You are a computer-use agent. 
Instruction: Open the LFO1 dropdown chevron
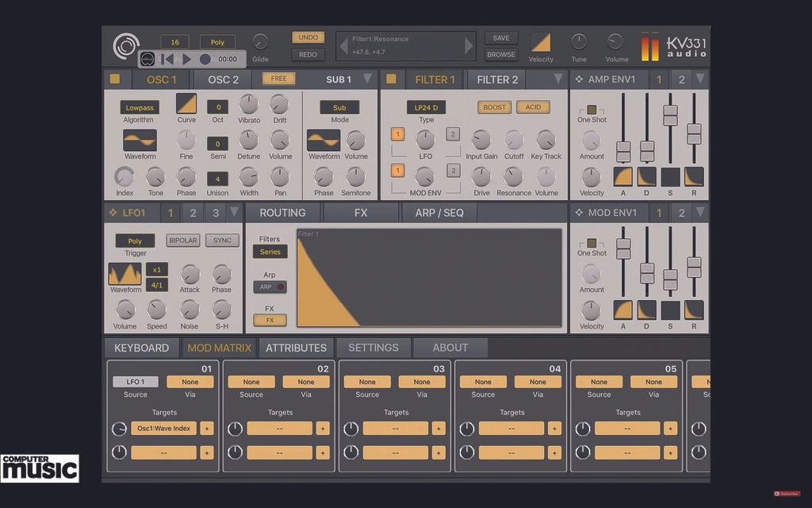pos(236,213)
